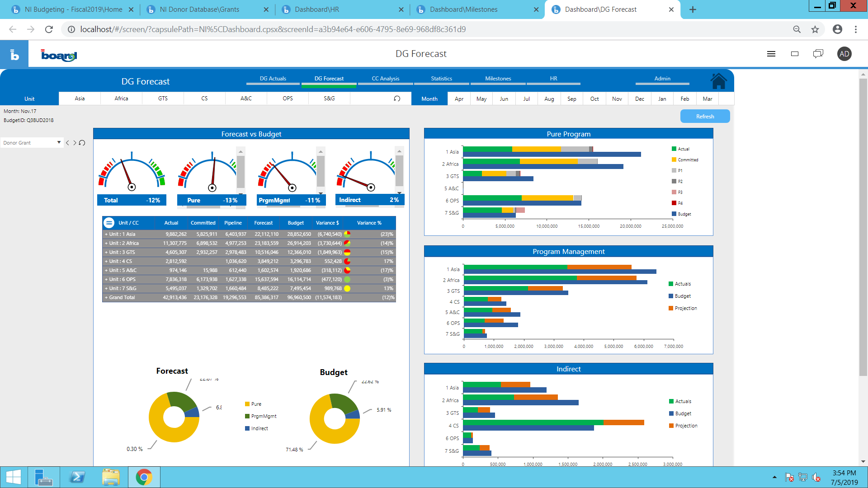This screenshot has width=868, height=488.
Task: Click the Budget swatch in the Pure Program legend
Action: (x=674, y=214)
